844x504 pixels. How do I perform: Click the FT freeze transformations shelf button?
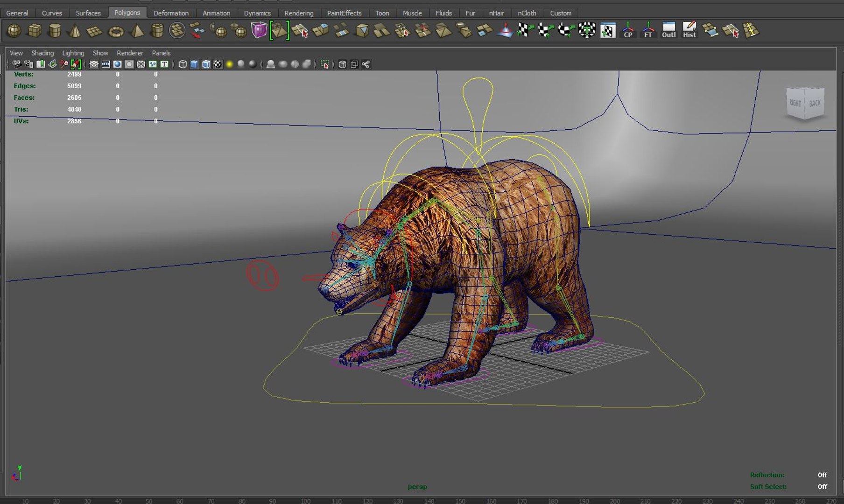pyautogui.click(x=648, y=31)
